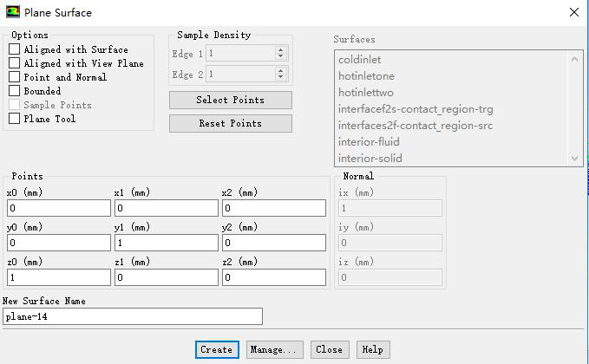The width and height of the screenshot is (589, 364).
Task: Open Help for Plane Surface
Action: coord(373,349)
